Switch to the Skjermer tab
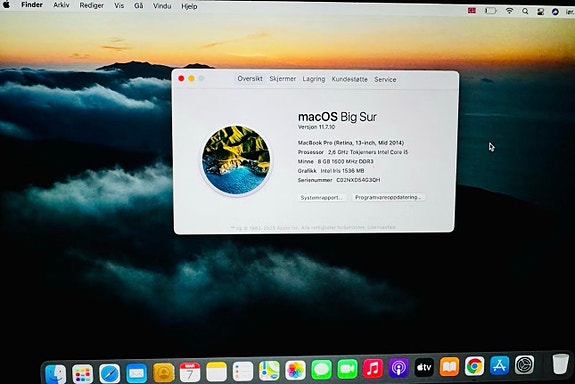The image size is (575, 384). click(283, 78)
